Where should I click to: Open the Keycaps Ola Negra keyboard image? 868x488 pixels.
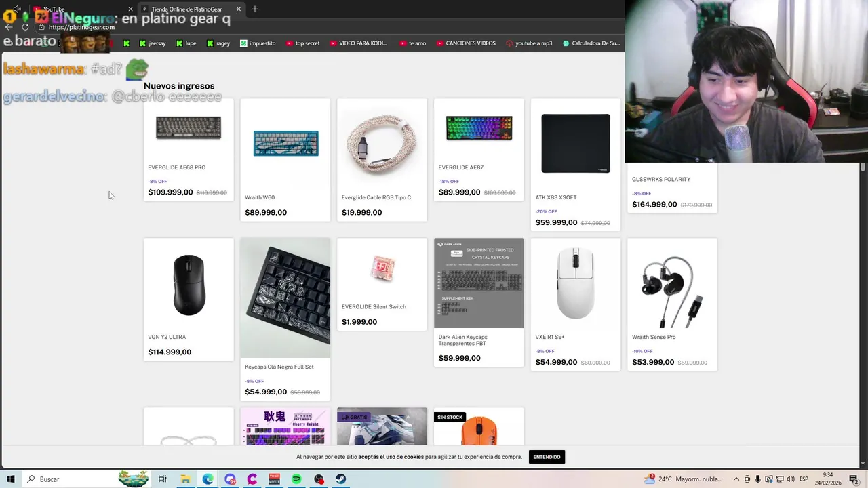285,298
